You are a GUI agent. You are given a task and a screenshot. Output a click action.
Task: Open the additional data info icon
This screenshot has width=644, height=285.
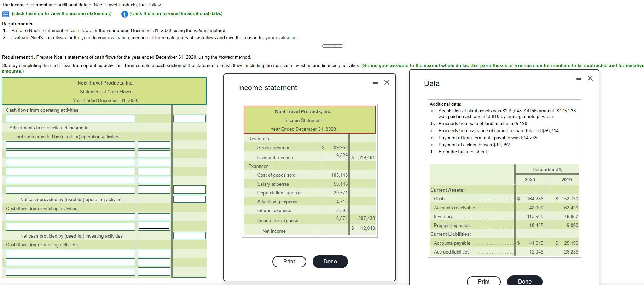click(x=124, y=14)
